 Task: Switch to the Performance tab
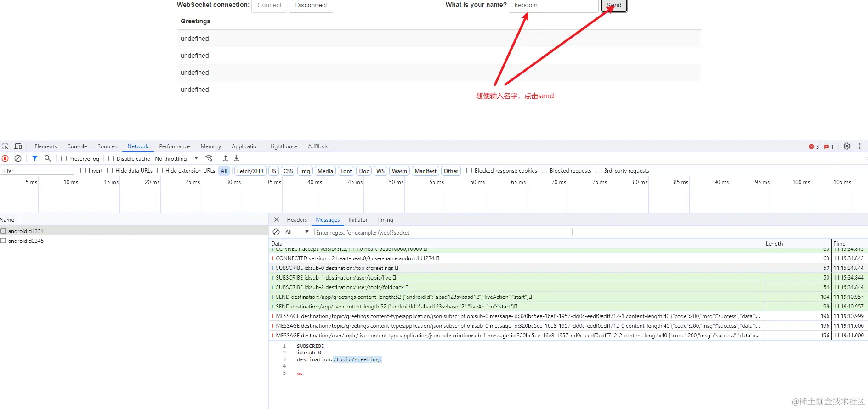pos(174,146)
